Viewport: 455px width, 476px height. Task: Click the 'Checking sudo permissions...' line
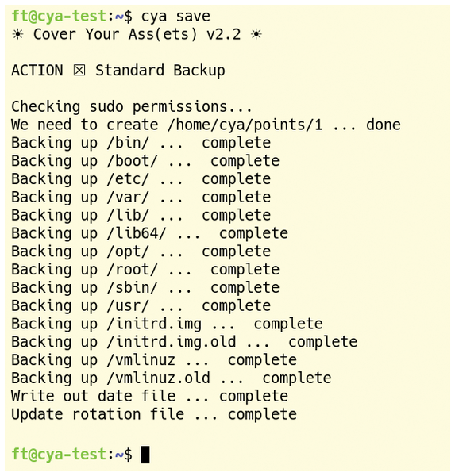pos(132,107)
